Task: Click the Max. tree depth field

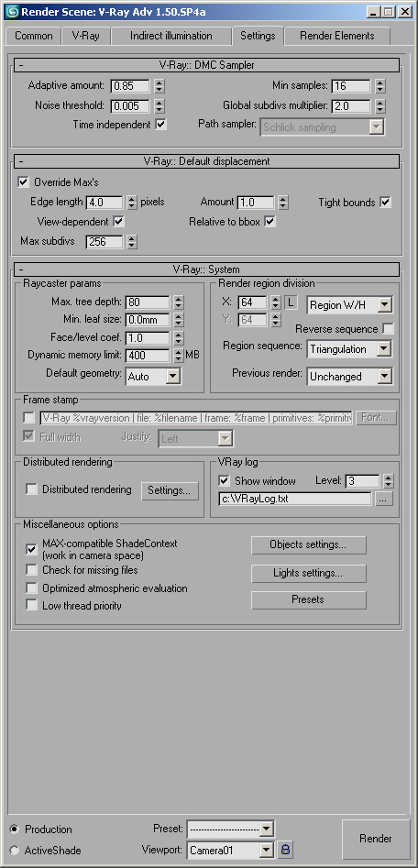Action: point(148,302)
